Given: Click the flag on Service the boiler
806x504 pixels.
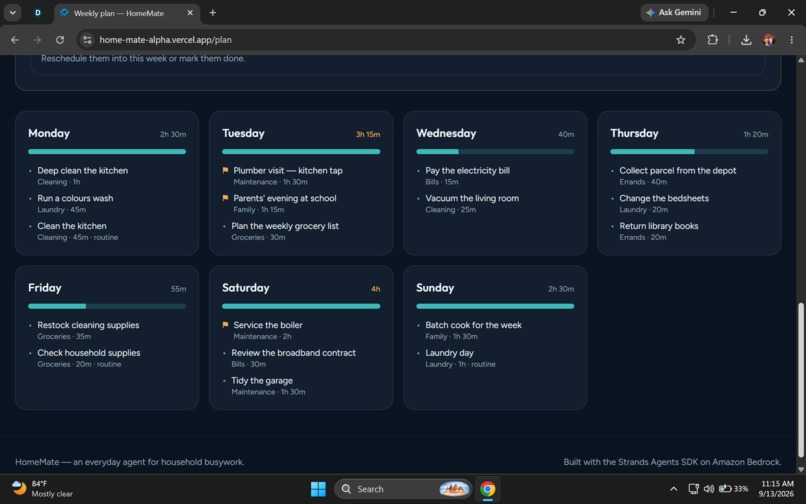Looking at the screenshot, I should click(x=225, y=325).
